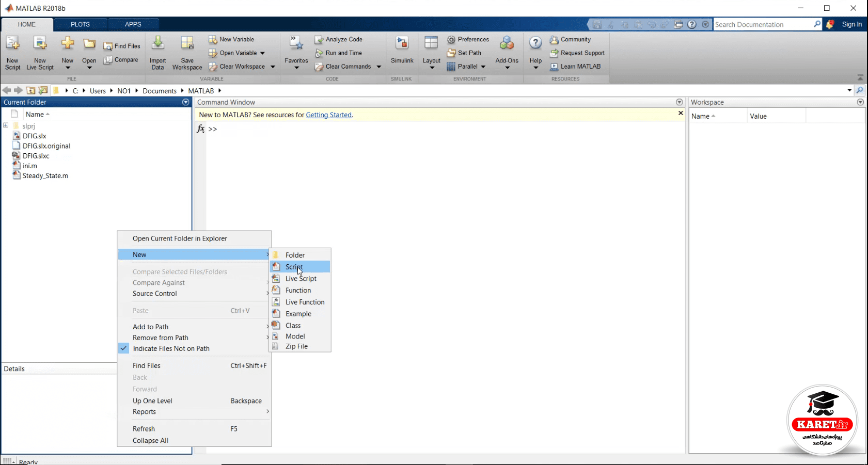
Task: Click the Up One Level folder icon
Action: [x=30, y=90]
